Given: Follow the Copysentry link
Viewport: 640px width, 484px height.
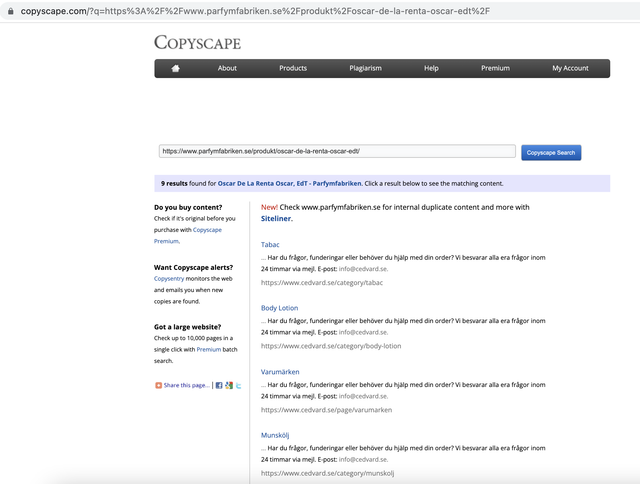Looking at the screenshot, I should (x=169, y=278).
